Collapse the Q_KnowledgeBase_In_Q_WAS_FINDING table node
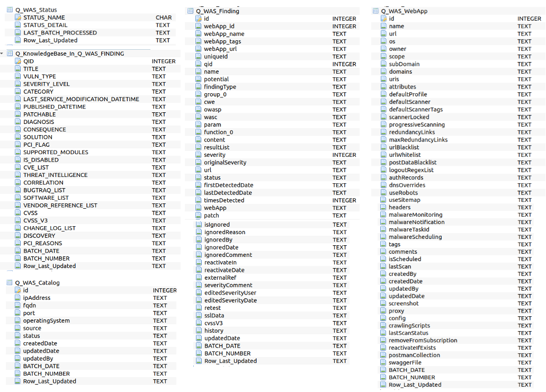 tap(2, 54)
